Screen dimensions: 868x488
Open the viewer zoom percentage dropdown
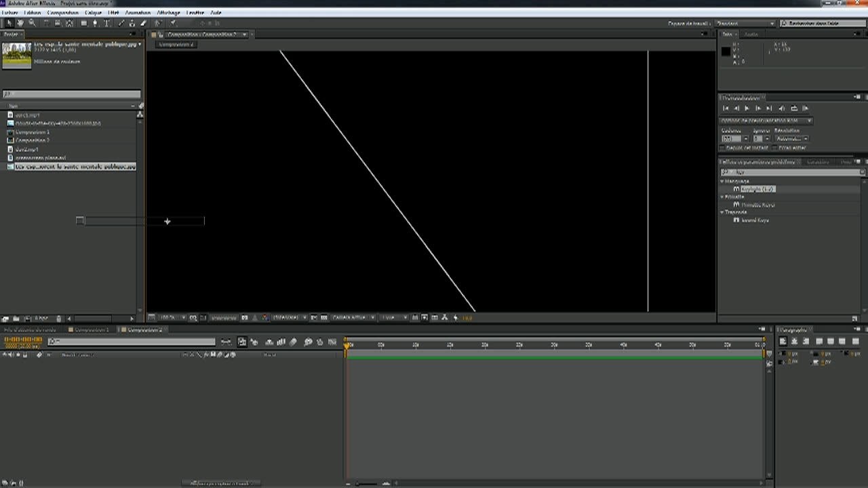[172, 317]
